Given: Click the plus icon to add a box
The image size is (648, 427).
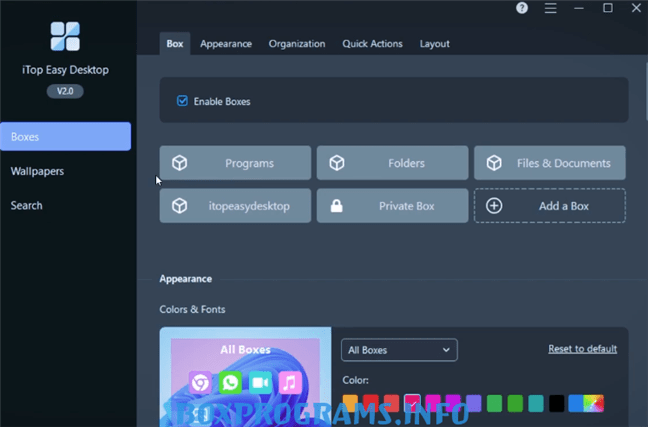Looking at the screenshot, I should click(x=494, y=206).
